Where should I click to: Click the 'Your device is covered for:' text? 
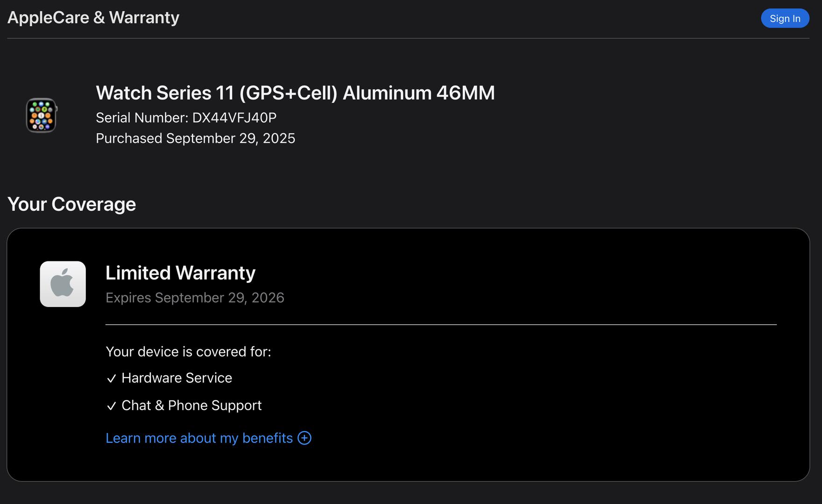pos(188,351)
